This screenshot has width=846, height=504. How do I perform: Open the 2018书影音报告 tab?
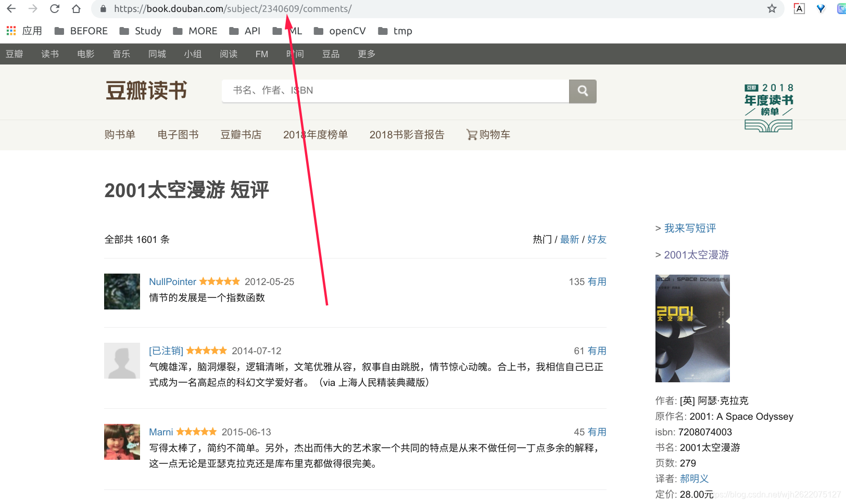point(407,135)
